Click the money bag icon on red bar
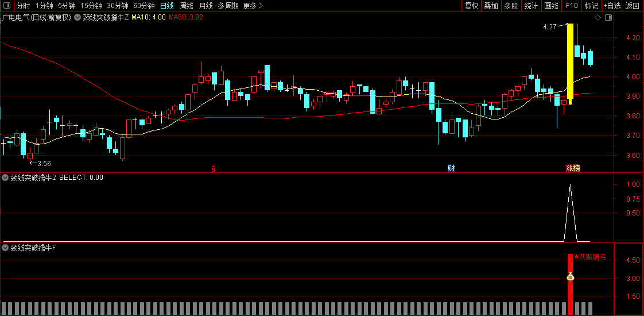 (570, 276)
